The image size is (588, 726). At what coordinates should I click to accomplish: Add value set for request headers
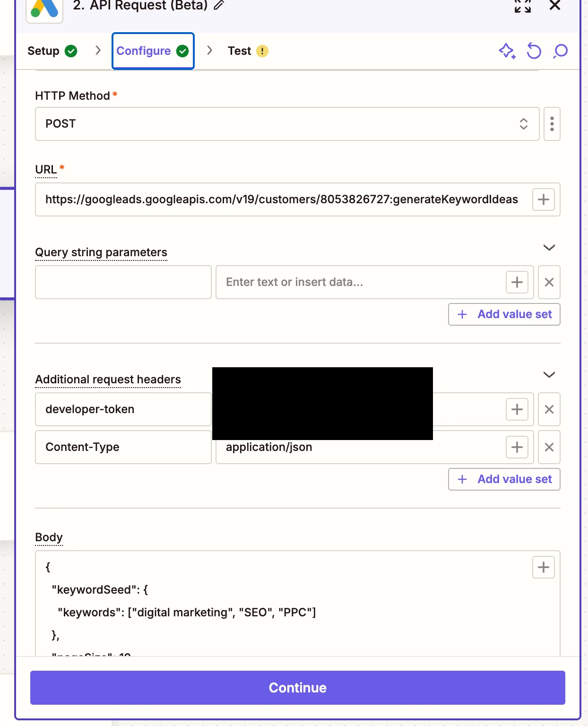click(x=504, y=479)
